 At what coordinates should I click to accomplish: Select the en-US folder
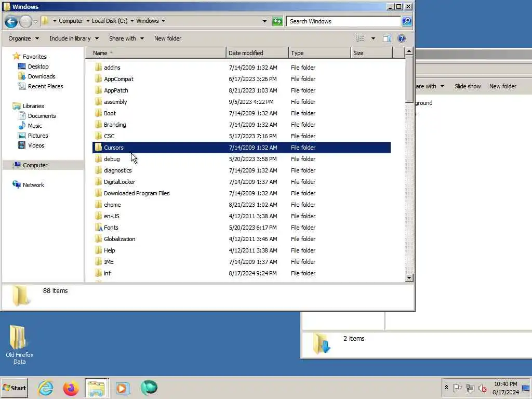pyautogui.click(x=111, y=216)
